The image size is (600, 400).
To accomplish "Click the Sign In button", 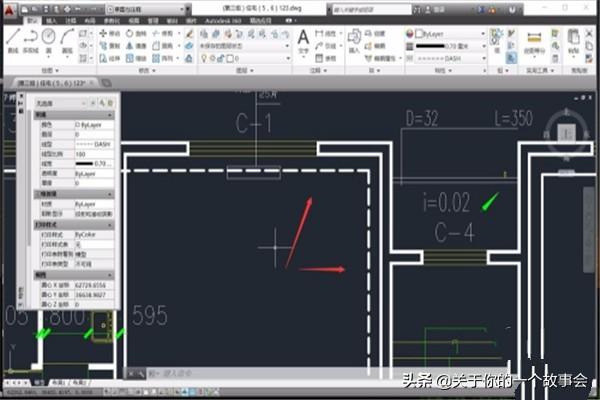I will 435,9.
